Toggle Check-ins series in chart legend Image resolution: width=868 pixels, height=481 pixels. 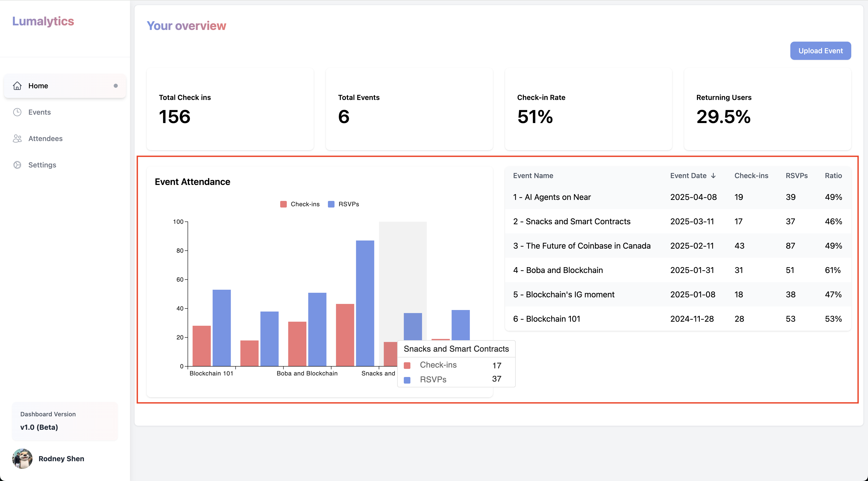coord(299,204)
